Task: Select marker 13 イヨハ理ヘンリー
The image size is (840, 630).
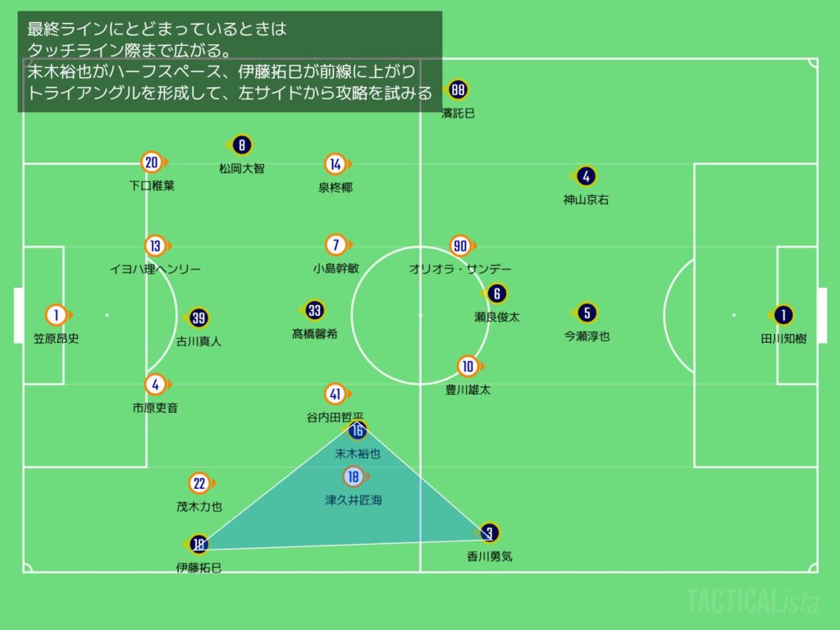Action: pos(155,245)
